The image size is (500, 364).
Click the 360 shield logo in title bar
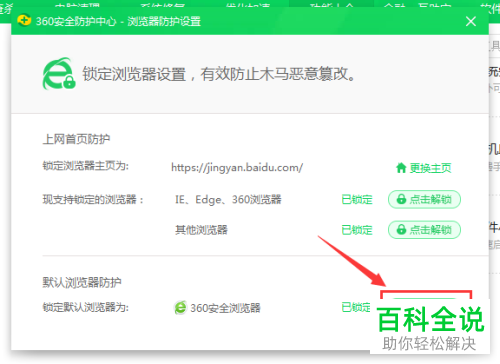24,21
